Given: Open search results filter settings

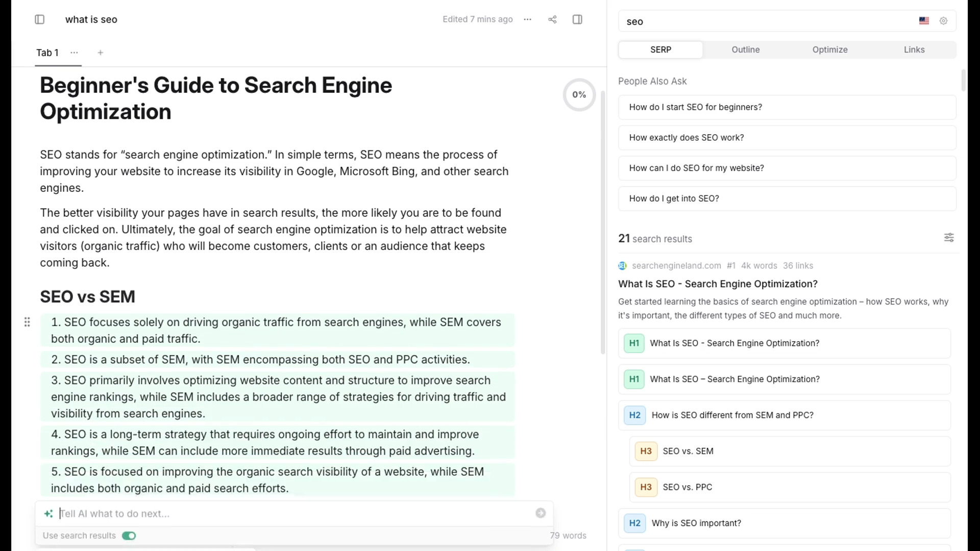Looking at the screenshot, I should point(949,237).
